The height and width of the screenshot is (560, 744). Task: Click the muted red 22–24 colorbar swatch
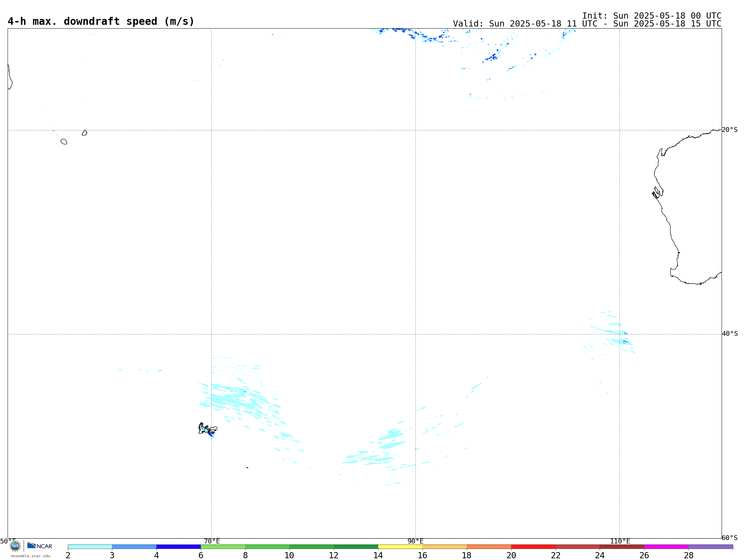pyautogui.click(x=578, y=547)
